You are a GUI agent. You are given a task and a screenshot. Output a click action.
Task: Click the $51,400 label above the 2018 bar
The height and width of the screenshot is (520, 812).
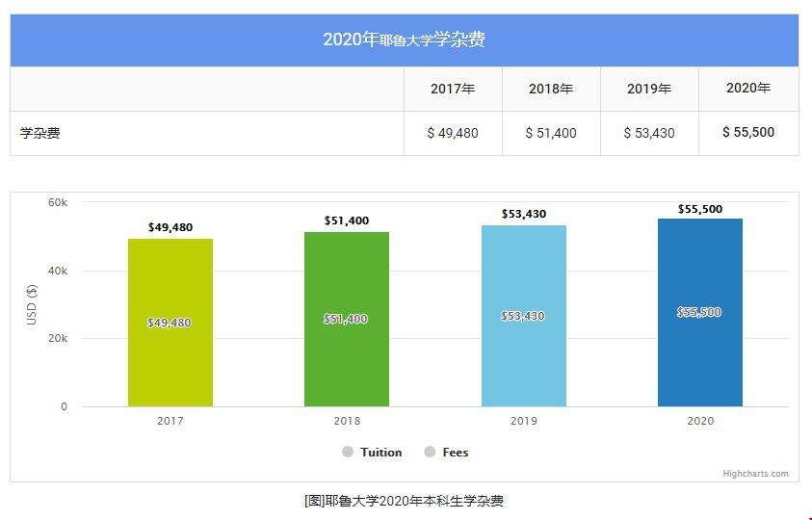tap(347, 221)
